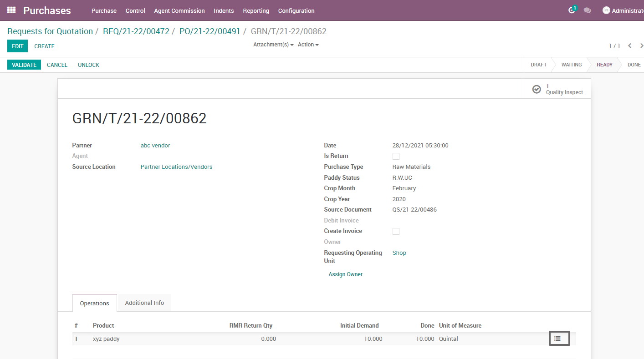
Task: Expand the Attachment(s) dropdown
Action: point(273,44)
